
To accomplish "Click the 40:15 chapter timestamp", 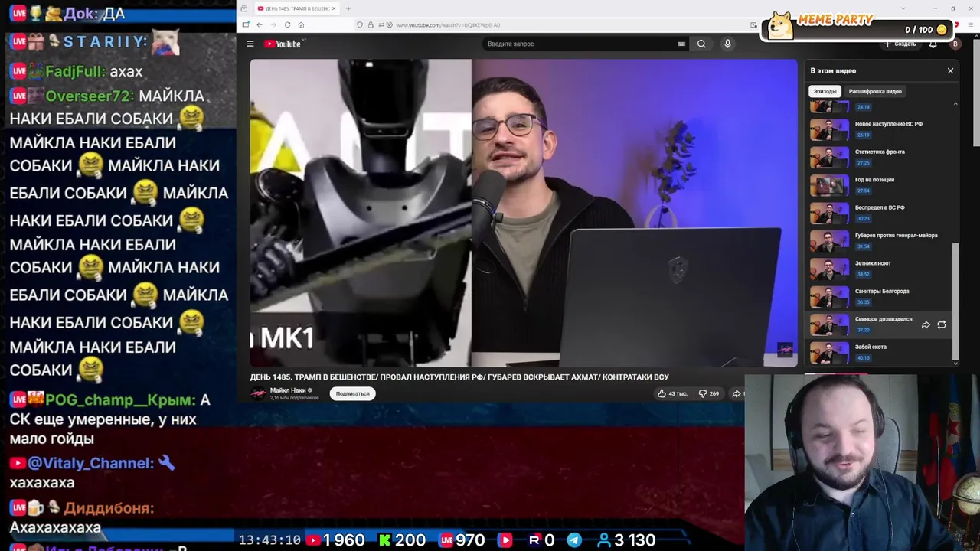I will coord(864,358).
